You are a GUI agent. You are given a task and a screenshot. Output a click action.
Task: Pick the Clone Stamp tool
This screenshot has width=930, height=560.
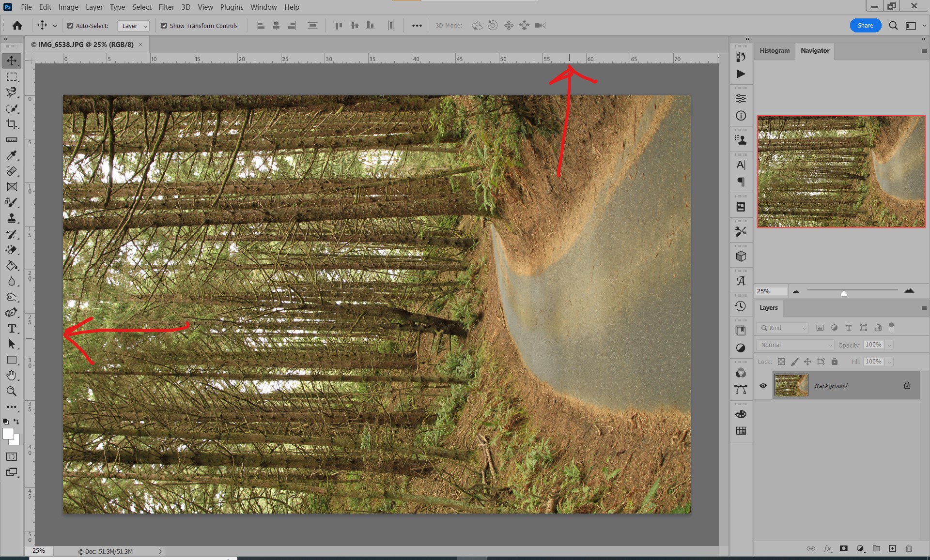click(x=12, y=218)
